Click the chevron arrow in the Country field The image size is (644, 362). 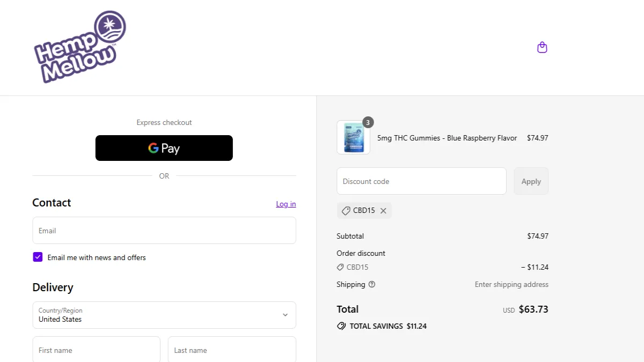[285, 315]
